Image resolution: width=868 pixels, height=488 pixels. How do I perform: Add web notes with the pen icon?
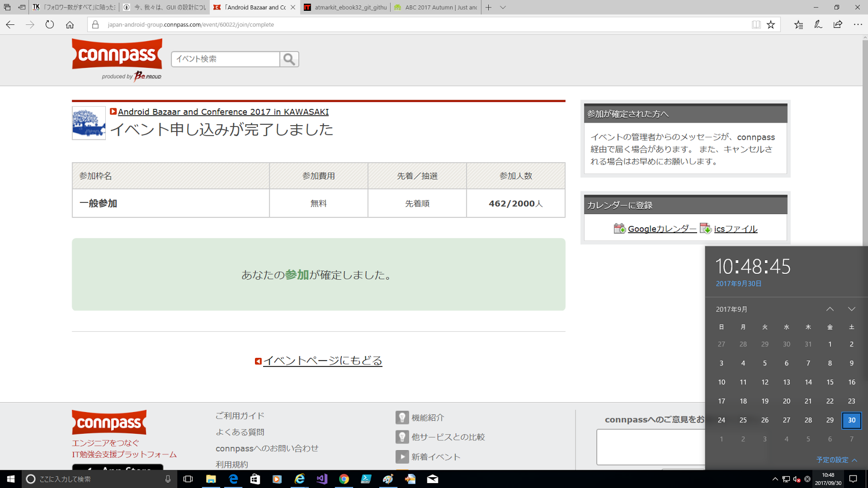(x=818, y=24)
